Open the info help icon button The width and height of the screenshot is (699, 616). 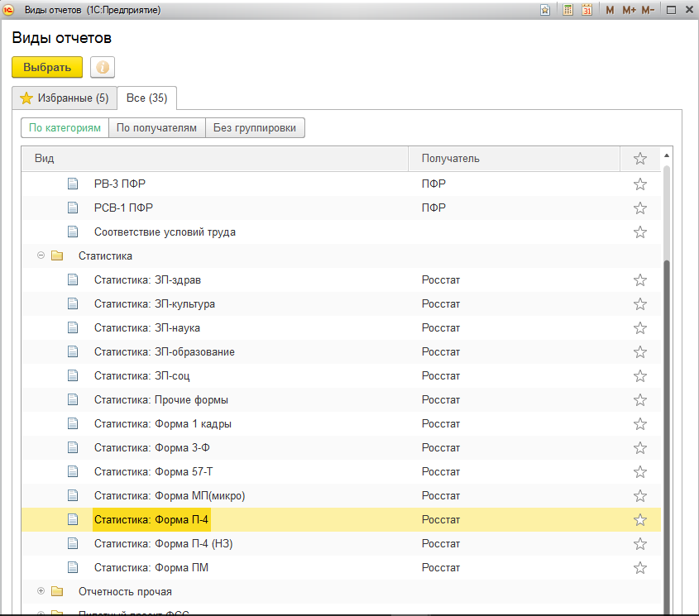(103, 67)
